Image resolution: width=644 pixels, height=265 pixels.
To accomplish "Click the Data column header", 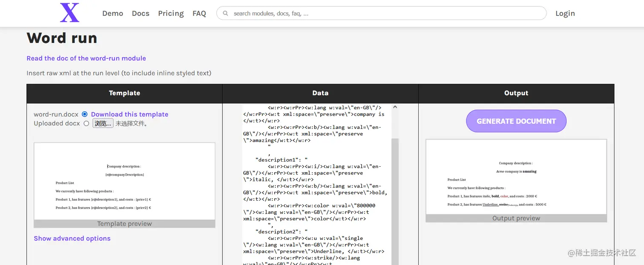I will (x=320, y=93).
